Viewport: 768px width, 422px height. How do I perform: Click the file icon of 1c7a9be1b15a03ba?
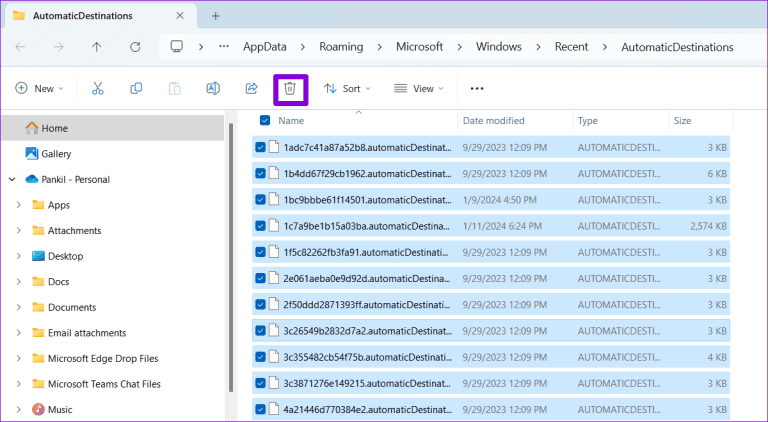274,226
